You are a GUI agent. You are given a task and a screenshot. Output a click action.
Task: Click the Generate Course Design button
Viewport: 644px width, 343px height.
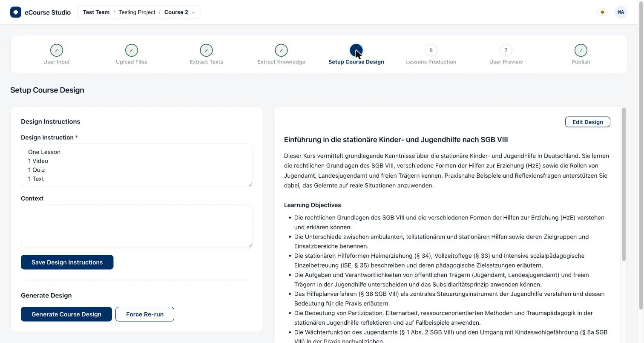point(66,314)
